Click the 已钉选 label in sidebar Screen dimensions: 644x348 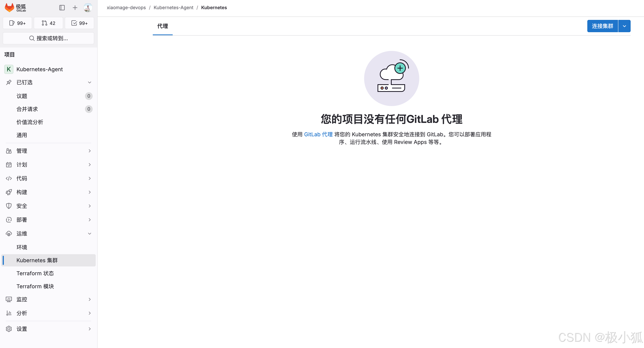[25, 82]
